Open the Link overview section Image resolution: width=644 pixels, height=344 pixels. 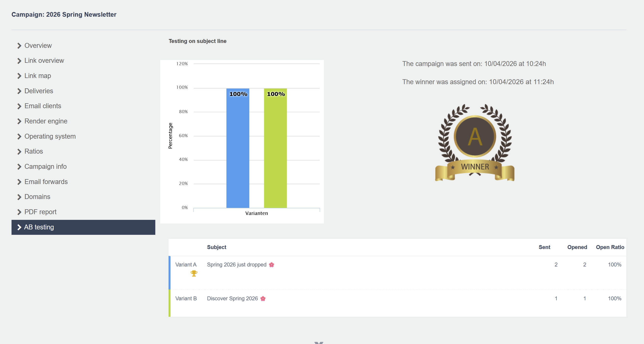coord(44,61)
